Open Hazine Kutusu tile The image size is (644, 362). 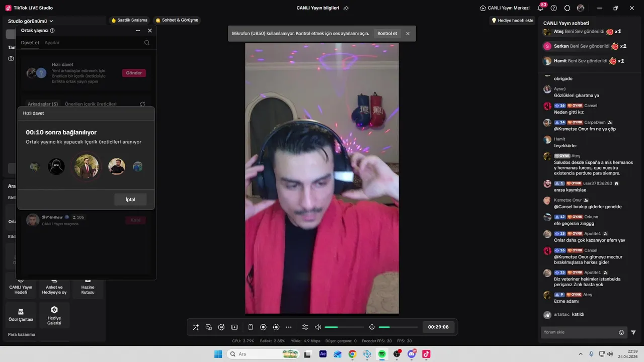point(88,286)
